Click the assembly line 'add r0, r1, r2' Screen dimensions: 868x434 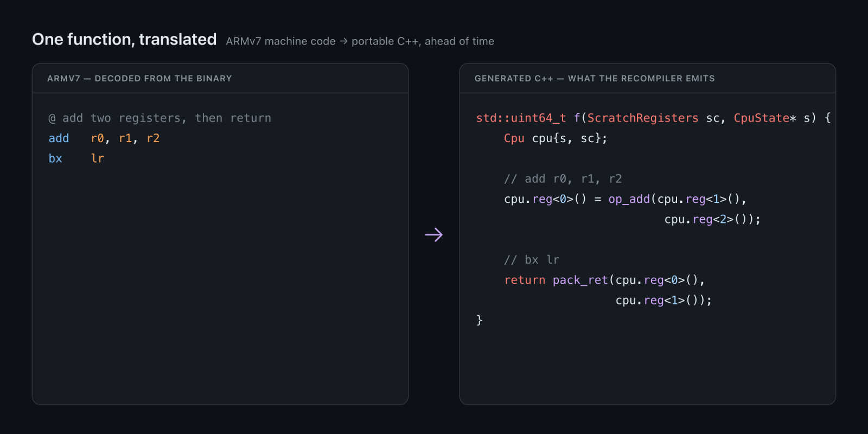(104, 138)
